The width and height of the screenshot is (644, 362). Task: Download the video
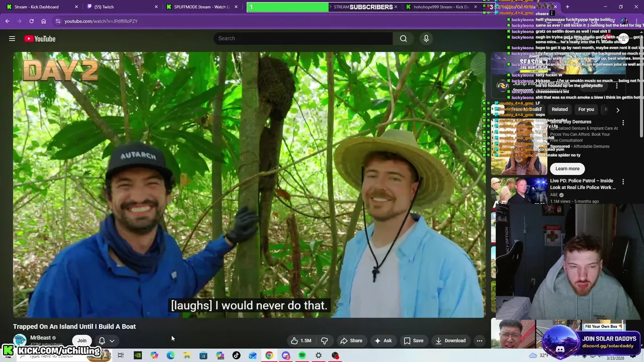pos(451,340)
